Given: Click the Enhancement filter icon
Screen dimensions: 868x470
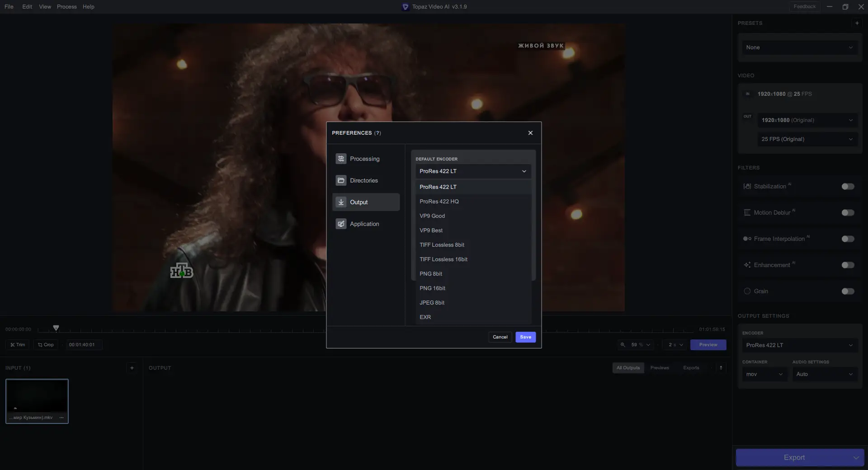Looking at the screenshot, I should (747, 265).
